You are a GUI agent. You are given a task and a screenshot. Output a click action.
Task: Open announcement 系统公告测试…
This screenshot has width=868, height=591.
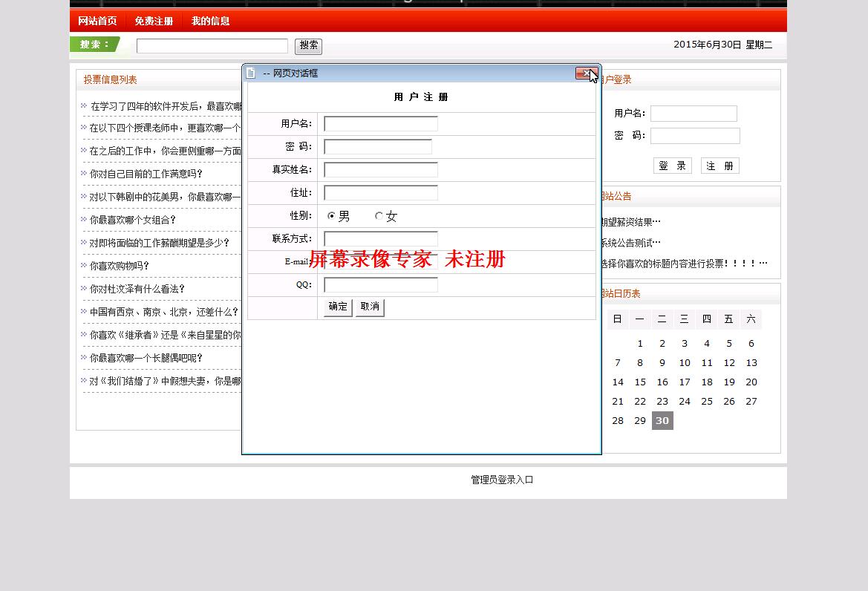click(x=631, y=242)
